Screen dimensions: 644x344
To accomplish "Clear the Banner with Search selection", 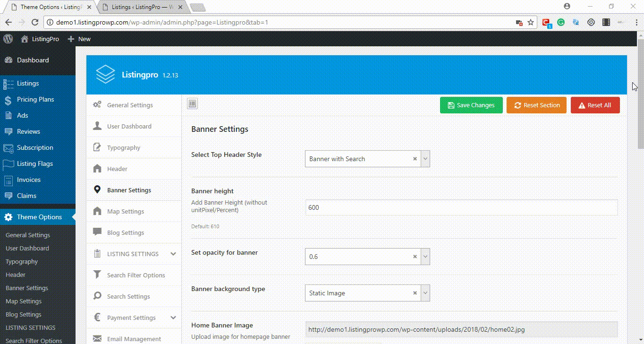I will point(415,159).
